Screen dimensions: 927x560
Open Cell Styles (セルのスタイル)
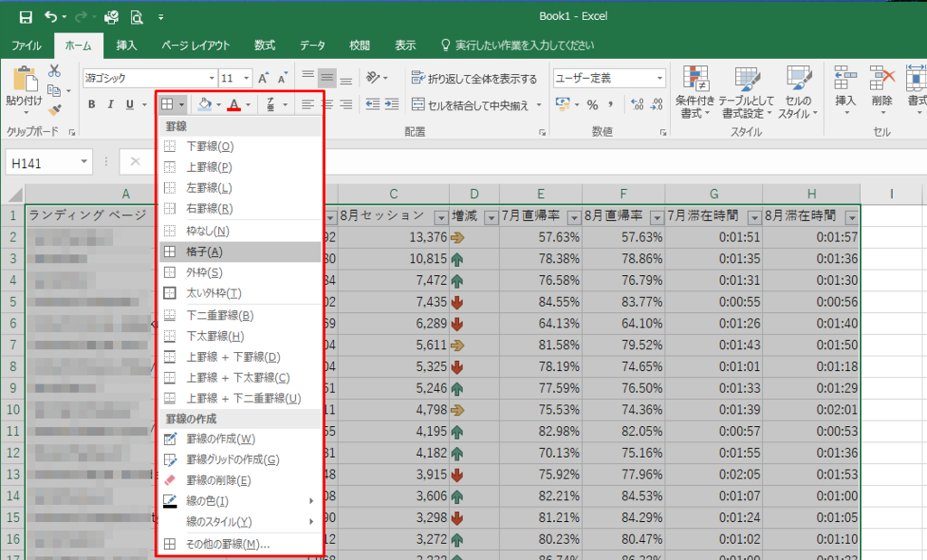tap(798, 91)
